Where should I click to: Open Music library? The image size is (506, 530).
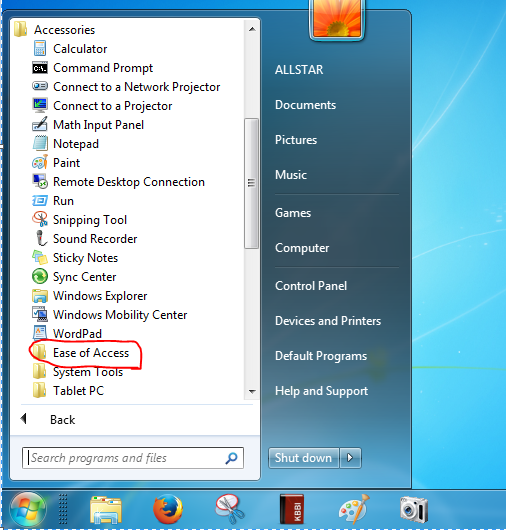pyautogui.click(x=291, y=175)
